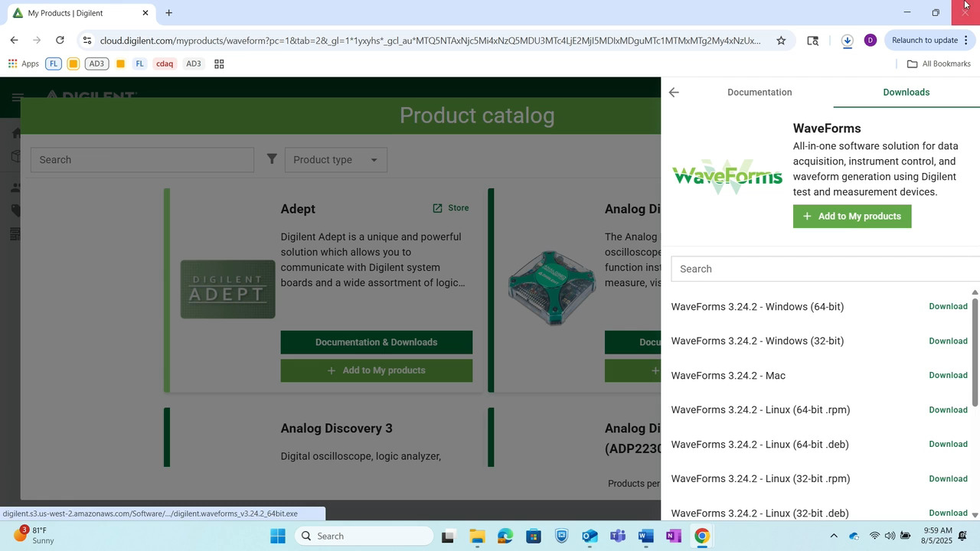Download WaveForms Linux 32-bit .rpm
This screenshot has height=551, width=980.
(948, 479)
